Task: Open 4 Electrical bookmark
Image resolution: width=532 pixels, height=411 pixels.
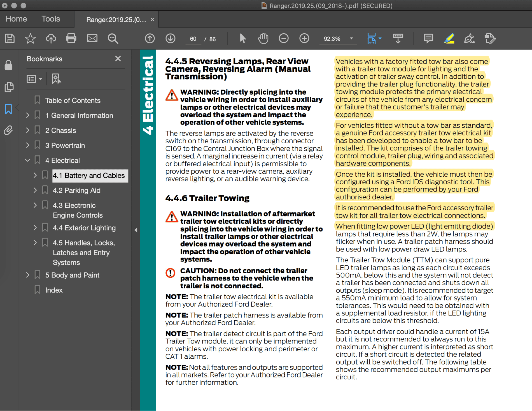Action: coord(62,160)
